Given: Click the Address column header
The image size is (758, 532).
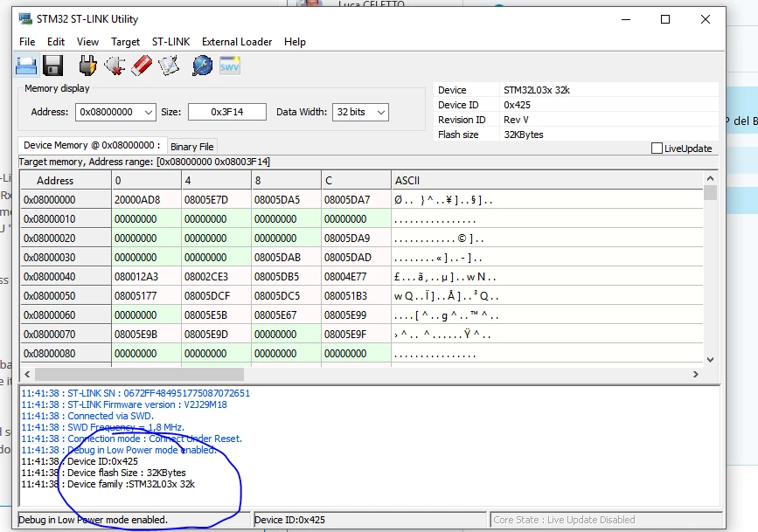Looking at the screenshot, I should click(66, 181).
